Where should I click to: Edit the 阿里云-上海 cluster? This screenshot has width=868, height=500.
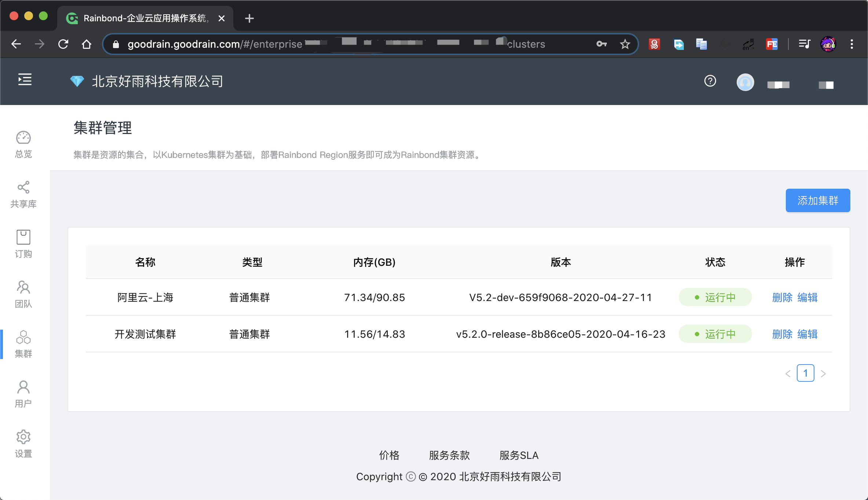click(x=807, y=297)
